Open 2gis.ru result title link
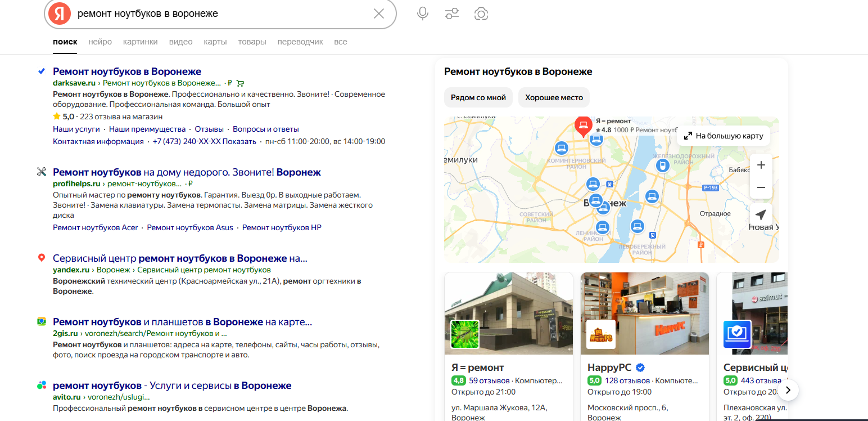Screen dimensions: 868x421 (x=182, y=322)
